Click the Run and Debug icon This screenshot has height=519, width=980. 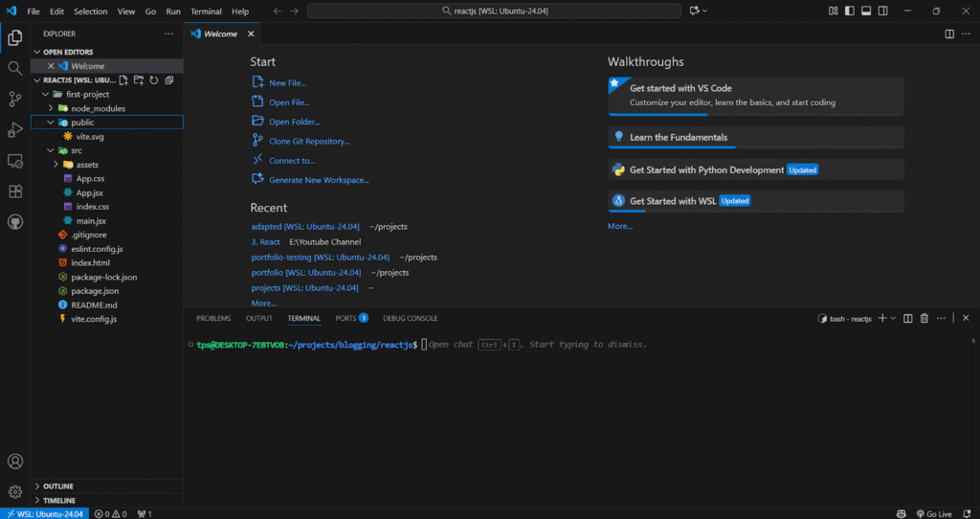14,129
